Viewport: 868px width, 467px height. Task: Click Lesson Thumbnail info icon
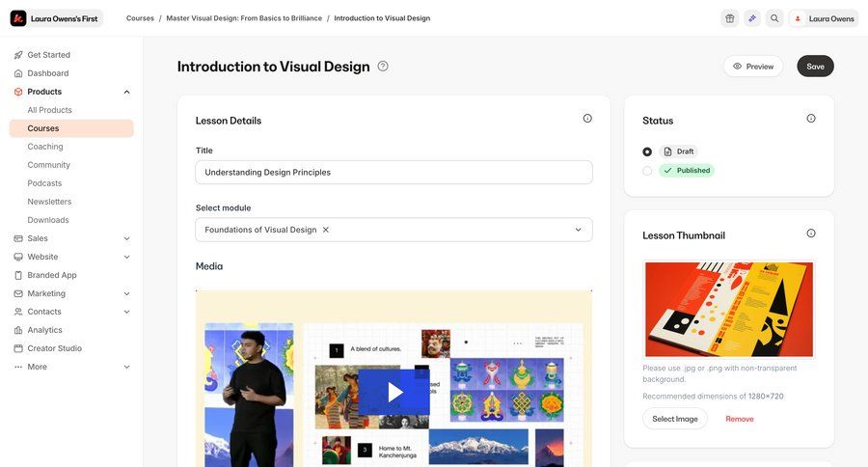click(811, 233)
